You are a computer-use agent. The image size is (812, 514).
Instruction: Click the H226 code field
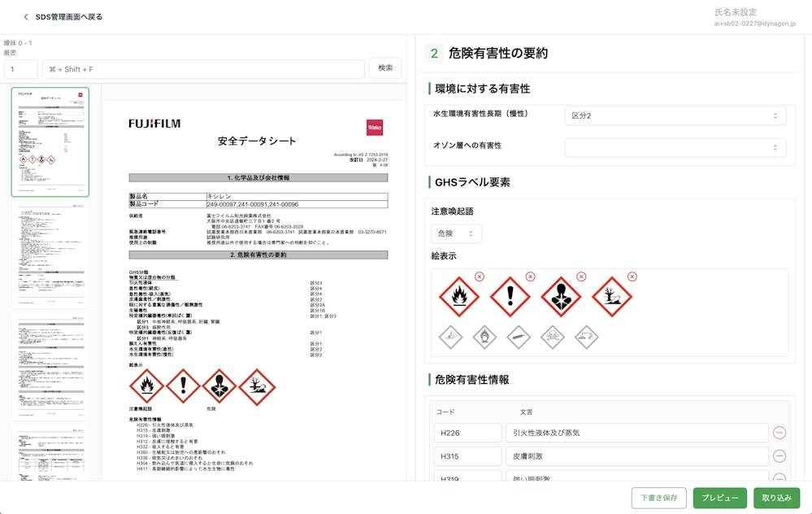pyautogui.click(x=467, y=433)
